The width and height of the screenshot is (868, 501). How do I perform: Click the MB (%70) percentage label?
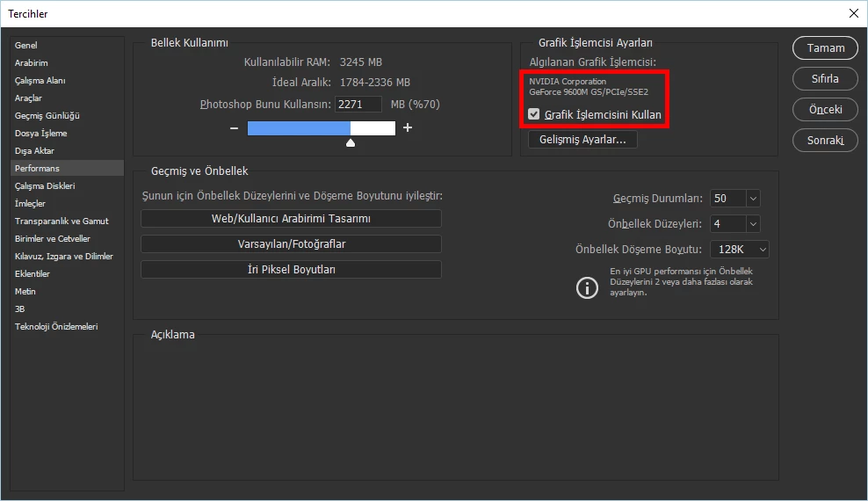416,104
